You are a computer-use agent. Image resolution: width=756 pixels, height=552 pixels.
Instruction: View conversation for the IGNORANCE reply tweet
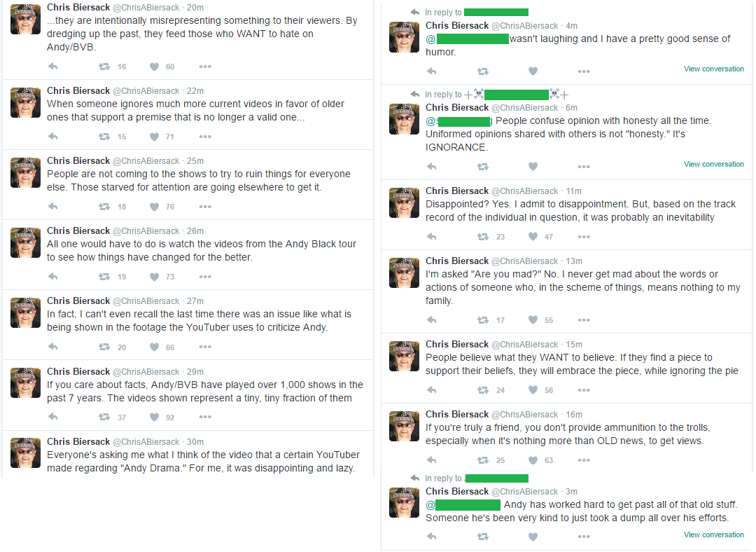point(713,164)
